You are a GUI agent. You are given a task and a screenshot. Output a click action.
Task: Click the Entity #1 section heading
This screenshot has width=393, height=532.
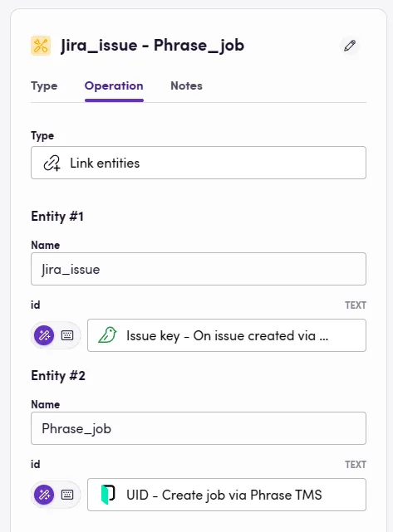[x=57, y=216]
